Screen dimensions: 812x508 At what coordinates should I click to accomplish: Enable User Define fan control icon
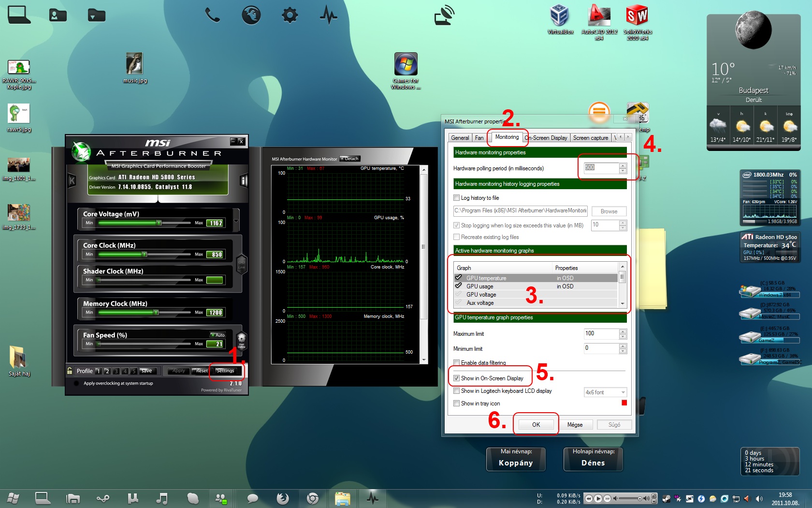(242, 340)
